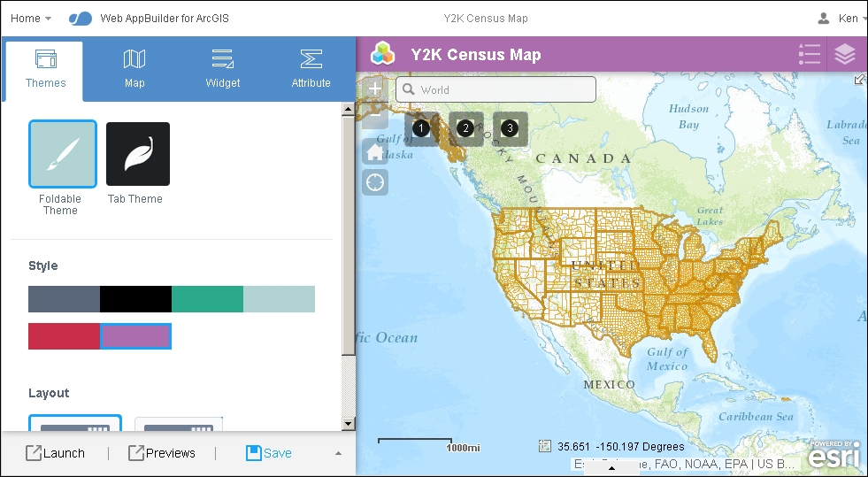Click the Y2K Census Map app logo
Image resolution: width=868 pixels, height=477 pixels.
tap(382, 54)
